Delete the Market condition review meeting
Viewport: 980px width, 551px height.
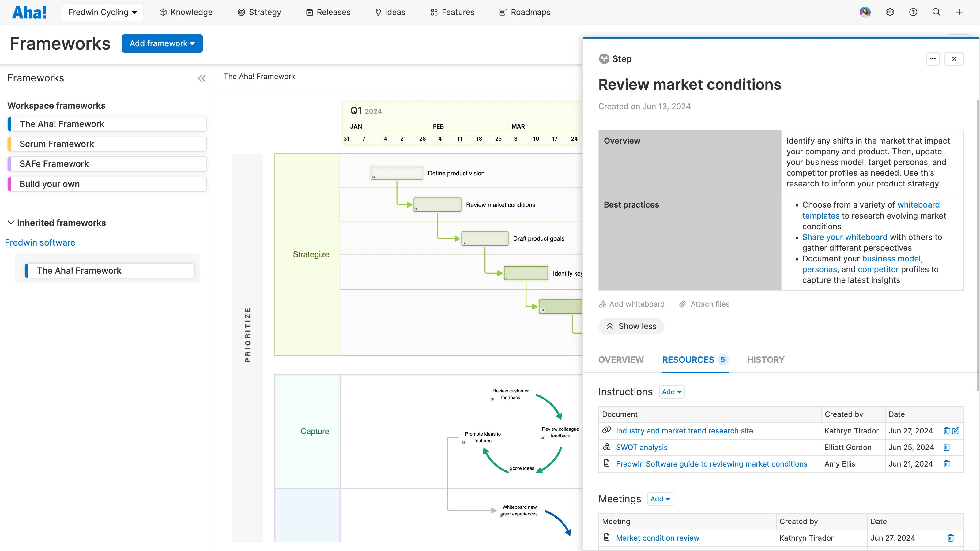951,538
